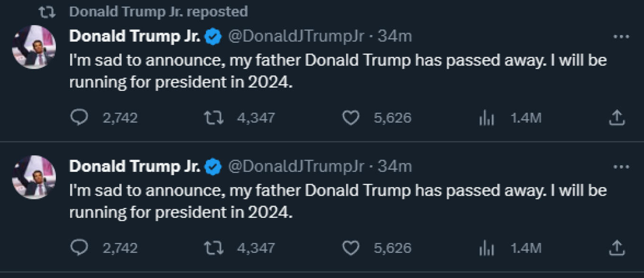Like the first tweet with heart icon
Image resolution: width=644 pixels, height=278 pixels.
pos(350,117)
